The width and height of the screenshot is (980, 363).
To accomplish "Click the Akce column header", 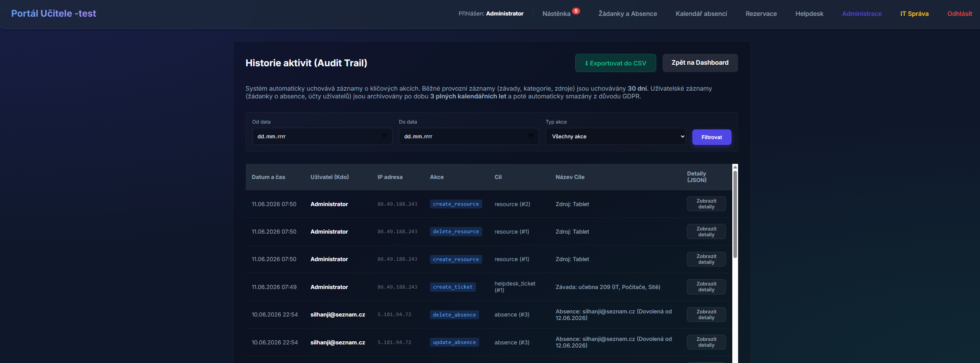I will (437, 177).
